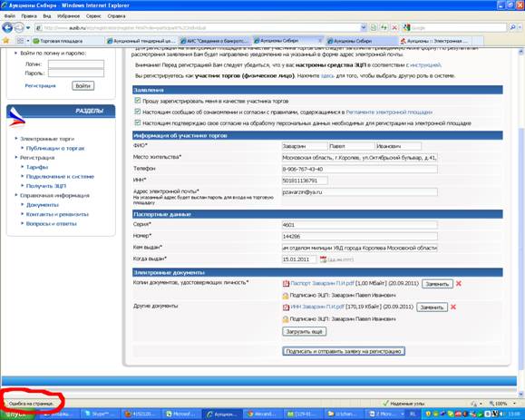The height and width of the screenshot is (420, 525).
Task: Toggle checkbox consenting to personal data processing
Action: [137, 122]
